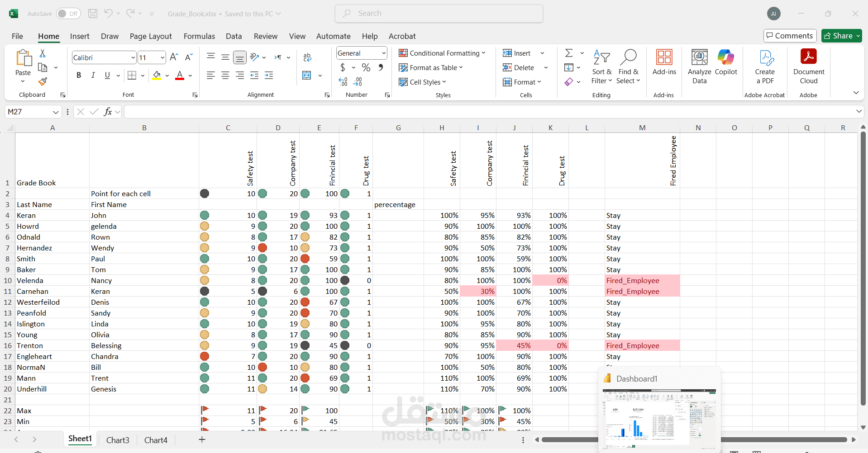
Task: Click the Format Painter brush icon
Action: click(43, 81)
